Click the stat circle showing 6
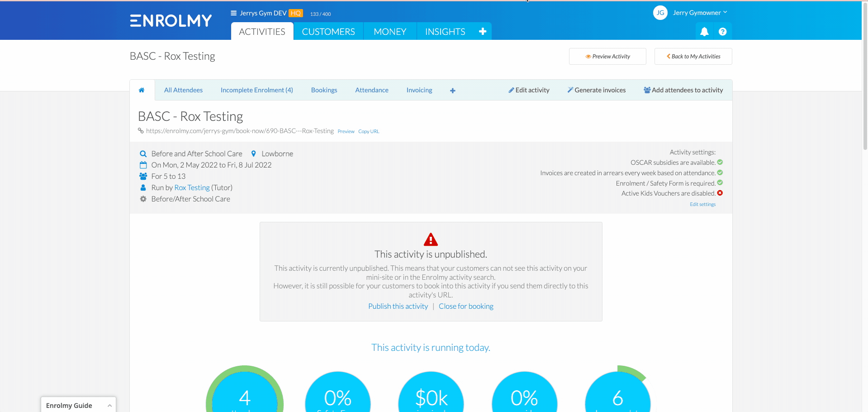868x412 pixels. 618,392
